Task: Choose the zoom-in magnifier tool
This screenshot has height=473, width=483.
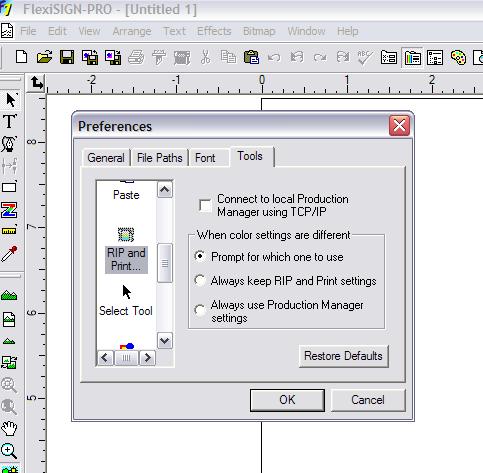Action: click(x=9, y=451)
